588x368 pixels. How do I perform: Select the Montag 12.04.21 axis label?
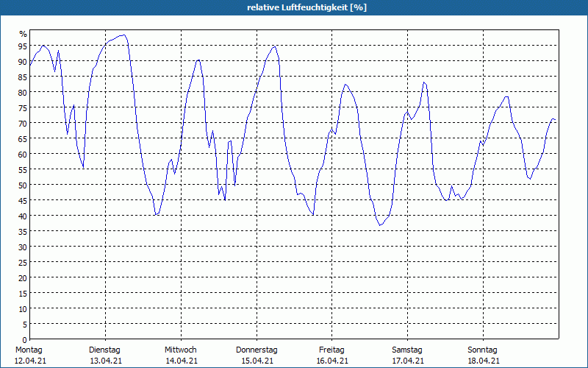pos(30,355)
